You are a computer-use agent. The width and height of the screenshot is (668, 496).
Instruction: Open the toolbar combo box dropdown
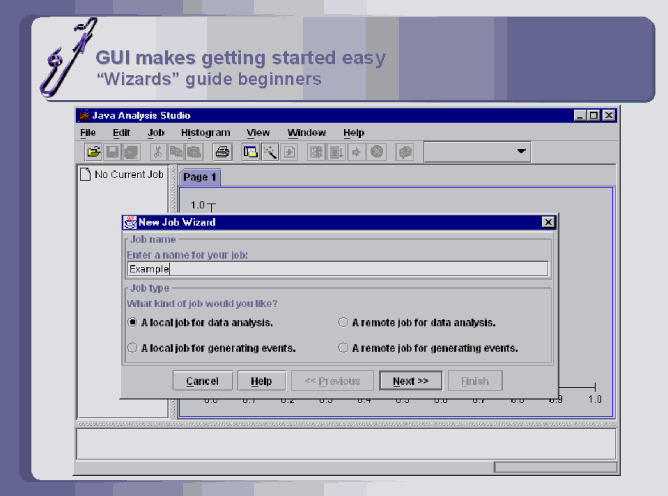521,152
